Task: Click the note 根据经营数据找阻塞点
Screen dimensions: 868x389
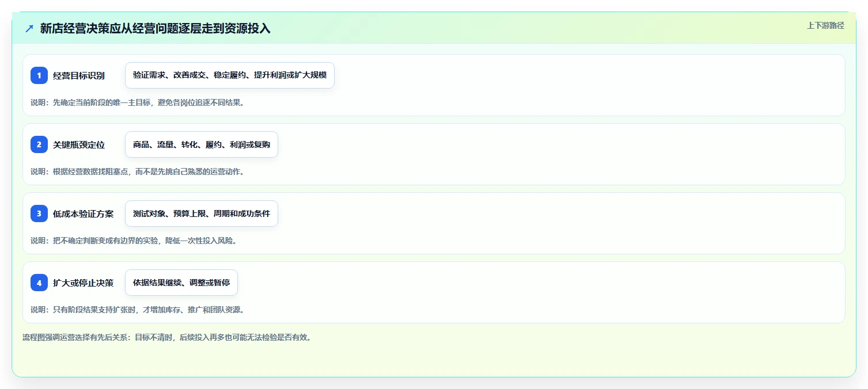Action: point(137,172)
